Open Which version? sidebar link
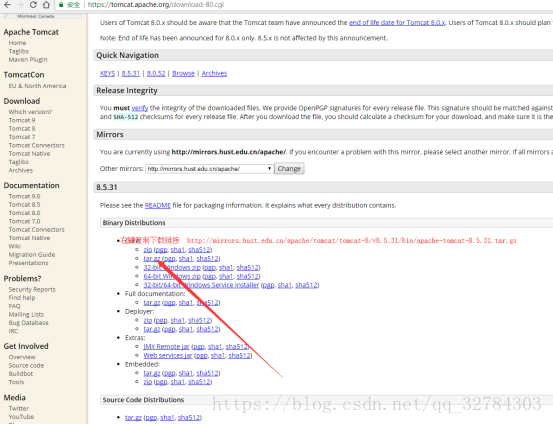Image resolution: width=553 pixels, height=424 pixels. coord(30,112)
